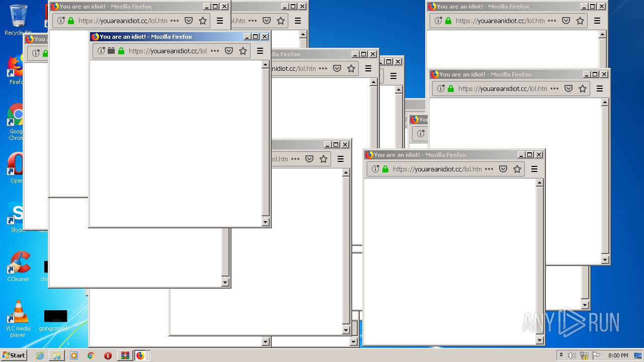The width and height of the screenshot is (644, 362).
Task: Open site information icon in active blue-titled Firefox window
Action: 101,51
